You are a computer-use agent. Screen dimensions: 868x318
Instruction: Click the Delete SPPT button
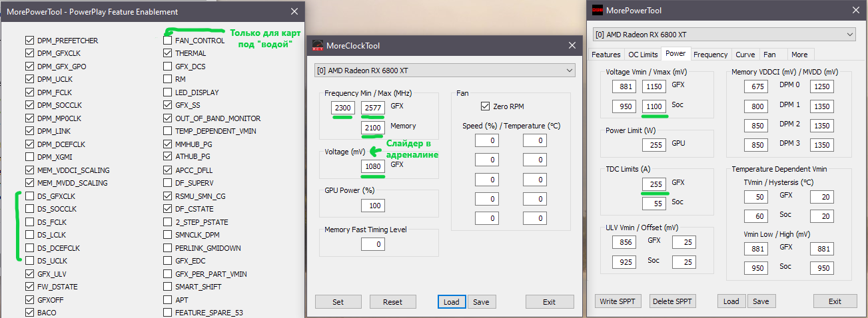672,301
